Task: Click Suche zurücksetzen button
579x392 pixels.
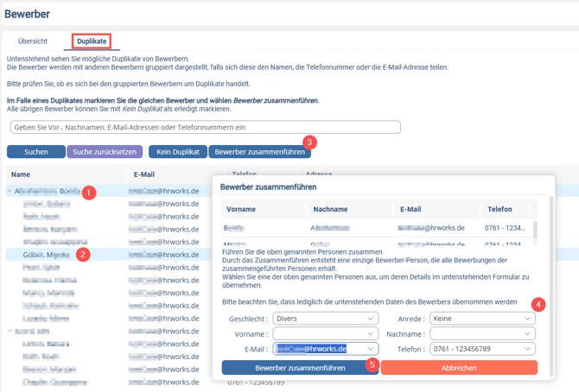Action: coord(105,152)
